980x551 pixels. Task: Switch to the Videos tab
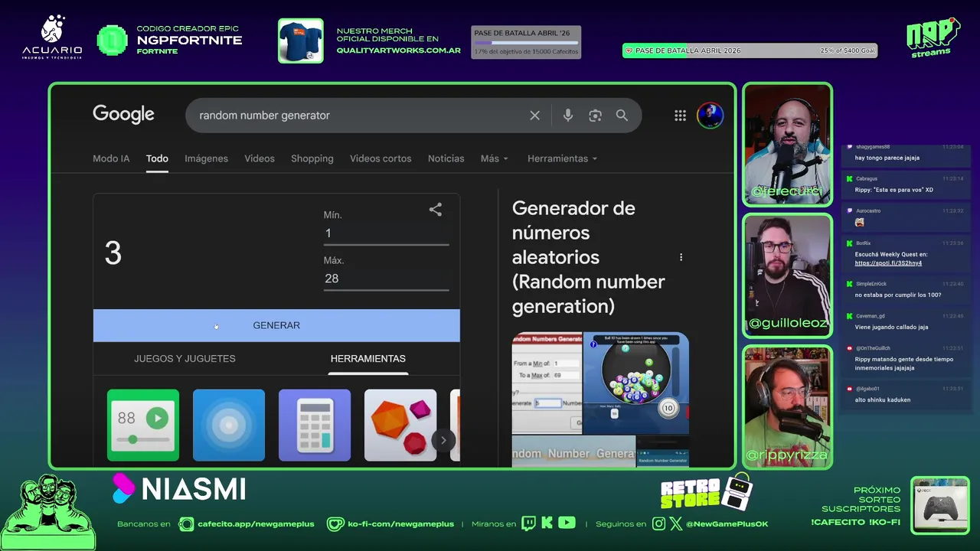pos(260,158)
